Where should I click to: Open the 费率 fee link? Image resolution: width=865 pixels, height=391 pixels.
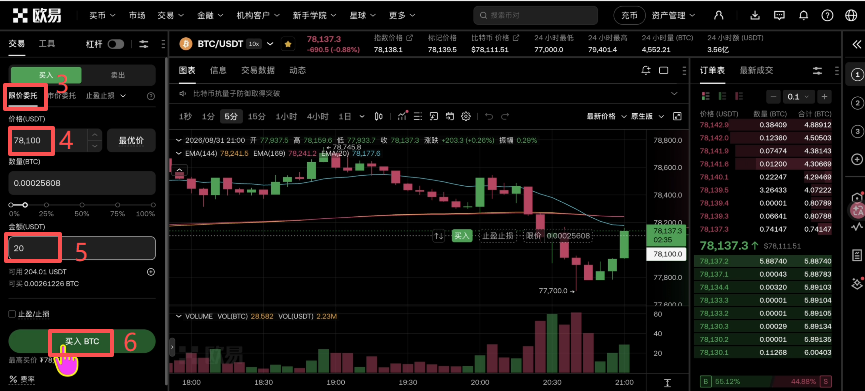click(x=23, y=379)
